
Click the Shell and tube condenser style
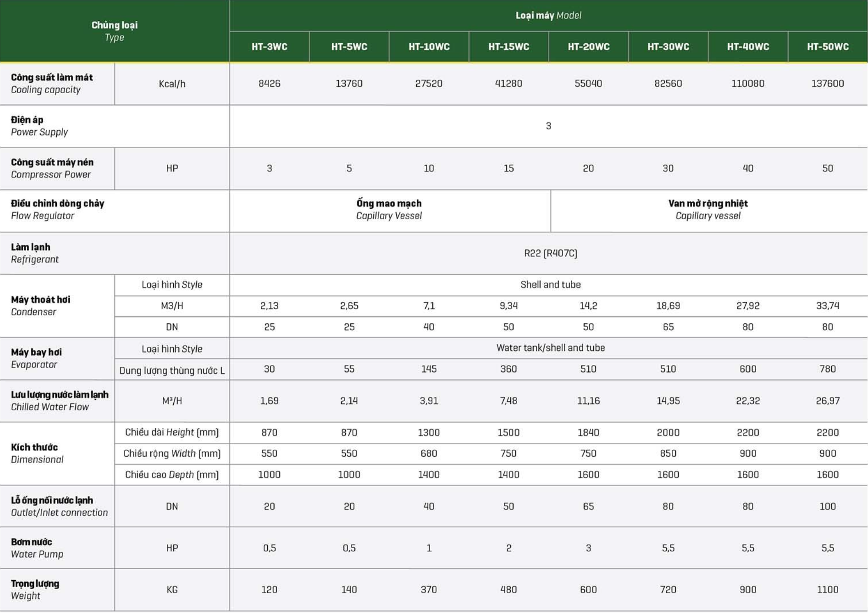point(550,285)
